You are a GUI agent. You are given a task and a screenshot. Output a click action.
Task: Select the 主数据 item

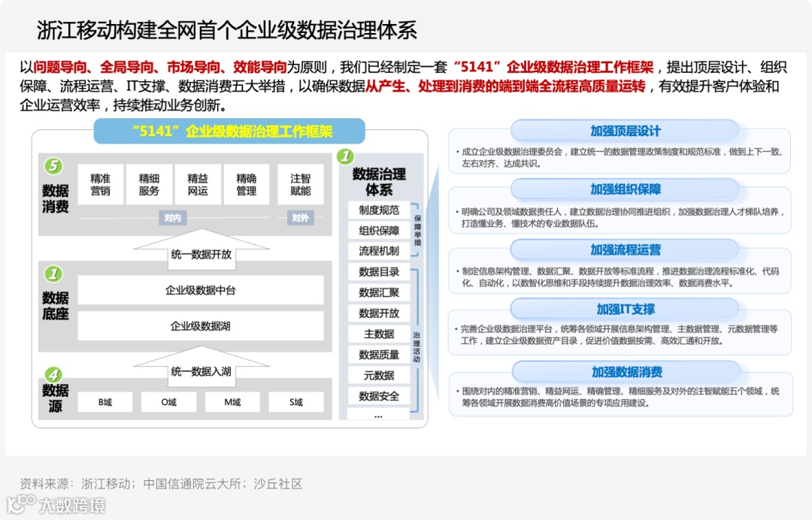click(379, 334)
